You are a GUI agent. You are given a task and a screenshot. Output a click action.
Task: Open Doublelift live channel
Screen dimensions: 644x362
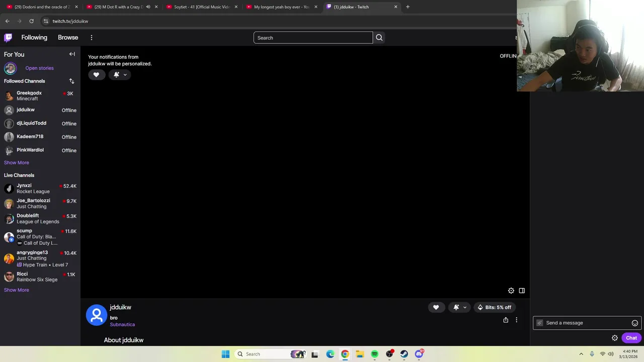[x=40, y=219]
